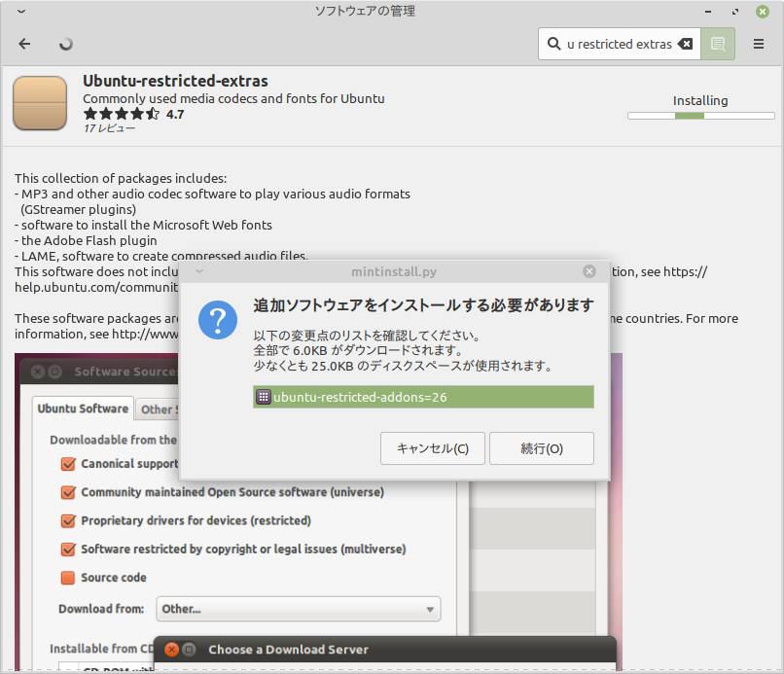Viewport: 784px width, 674px height.
Task: Click the Installing progress bar
Action: click(x=701, y=116)
